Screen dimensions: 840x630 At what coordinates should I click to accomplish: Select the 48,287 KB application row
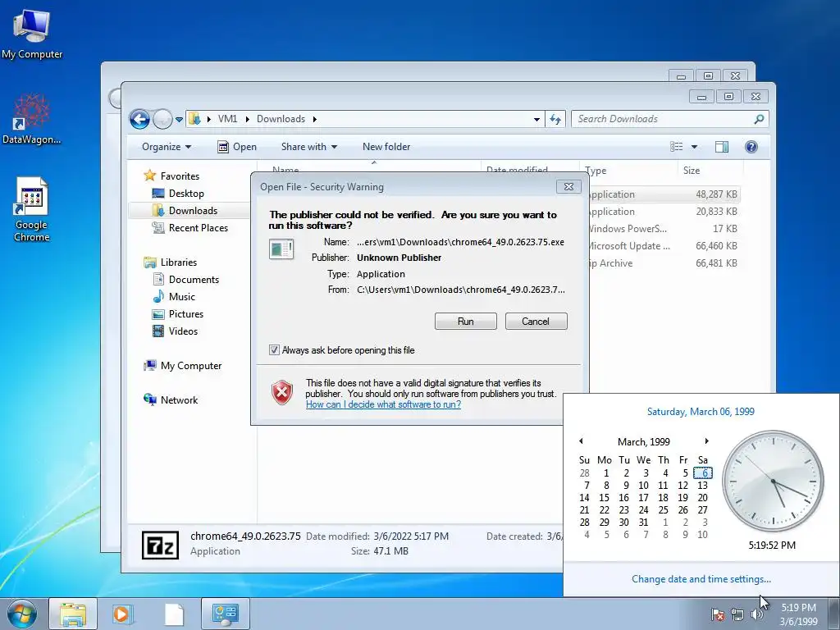663,194
